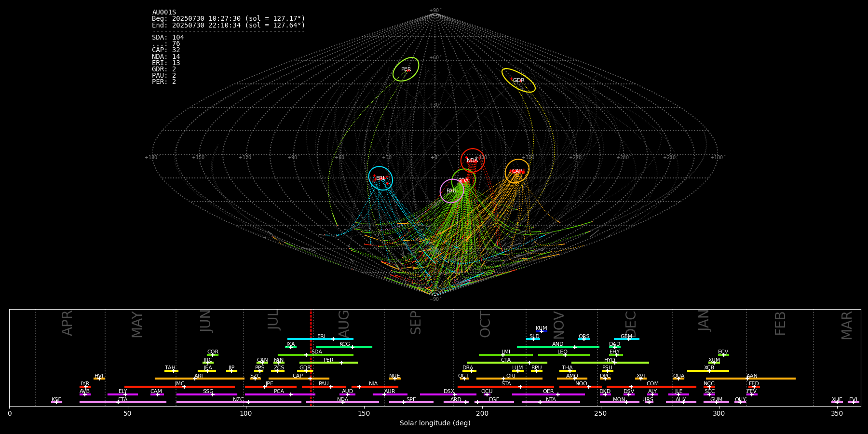Select the DRA shower bar in timeline

[x=469, y=371]
